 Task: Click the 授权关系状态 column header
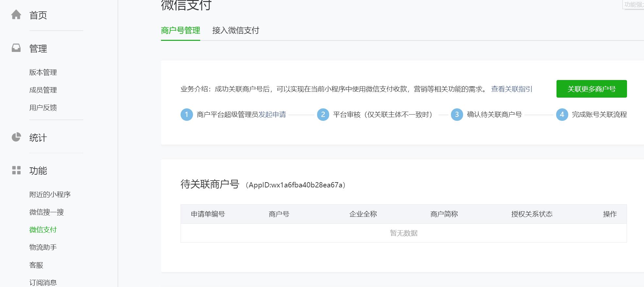click(x=532, y=214)
